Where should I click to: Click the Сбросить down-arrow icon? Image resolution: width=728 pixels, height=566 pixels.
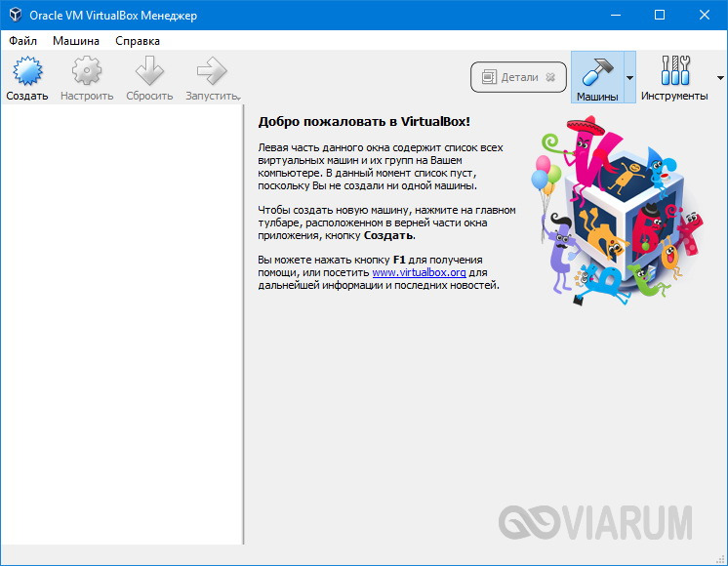point(149,70)
